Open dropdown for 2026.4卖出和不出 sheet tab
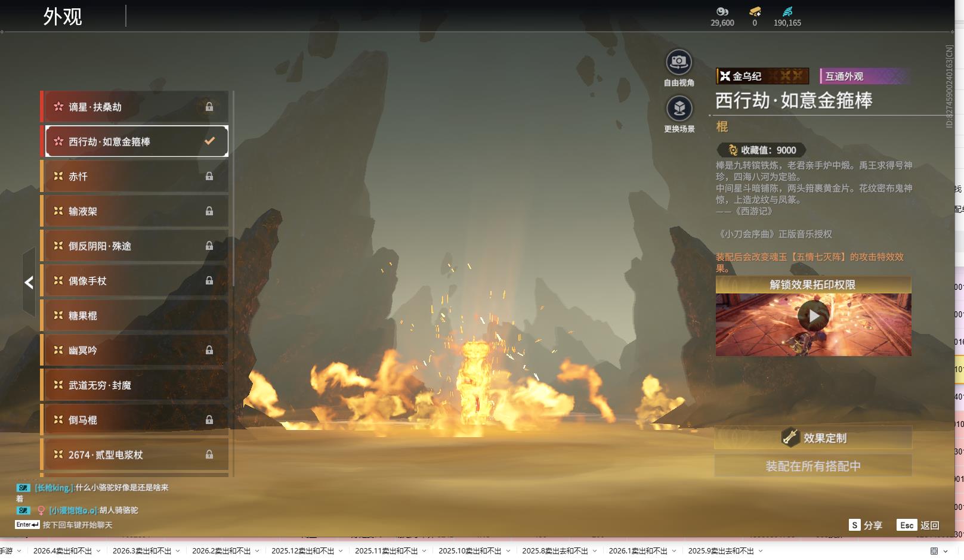 (98, 551)
